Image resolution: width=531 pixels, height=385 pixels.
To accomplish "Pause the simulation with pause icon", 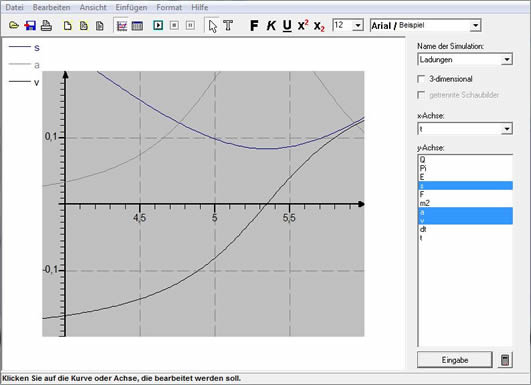I will point(190,25).
